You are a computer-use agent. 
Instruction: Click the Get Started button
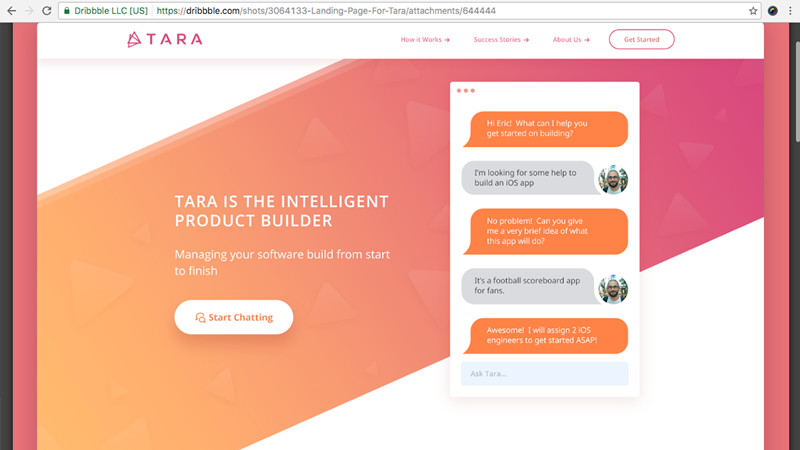pos(641,39)
